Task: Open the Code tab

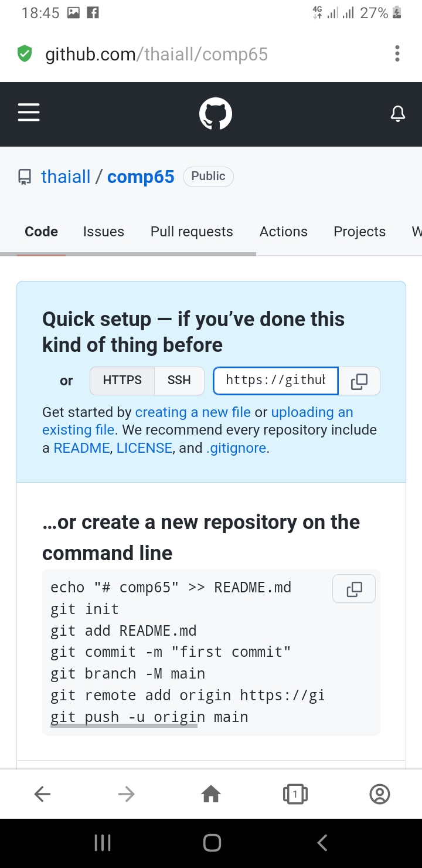Action: 41,232
